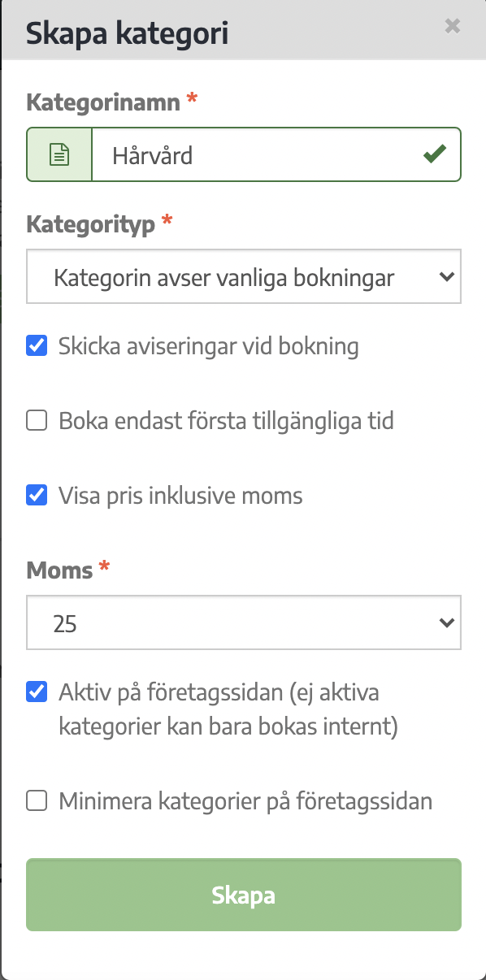486x980 pixels.
Task: Uncheck Skicka aviseringar vid bokning
Action: [37, 345]
